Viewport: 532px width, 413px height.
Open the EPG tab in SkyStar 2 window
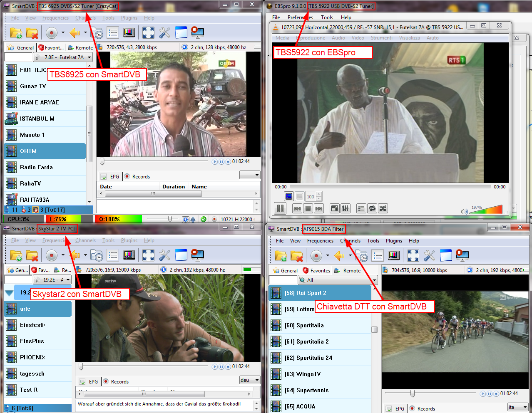[89, 381]
